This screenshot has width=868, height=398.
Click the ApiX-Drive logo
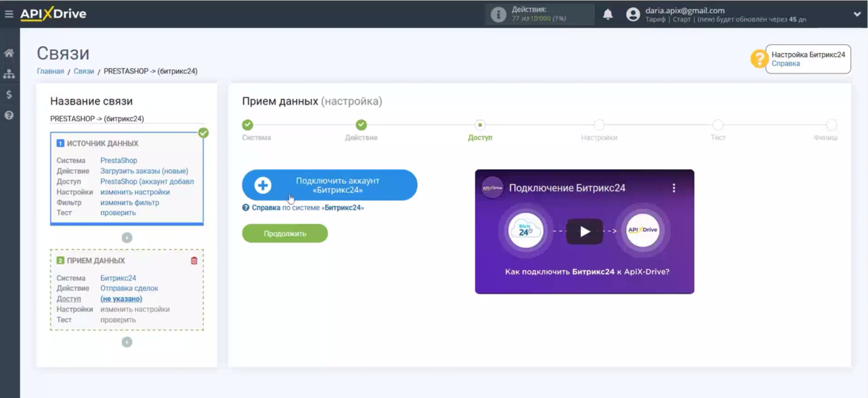tap(53, 14)
